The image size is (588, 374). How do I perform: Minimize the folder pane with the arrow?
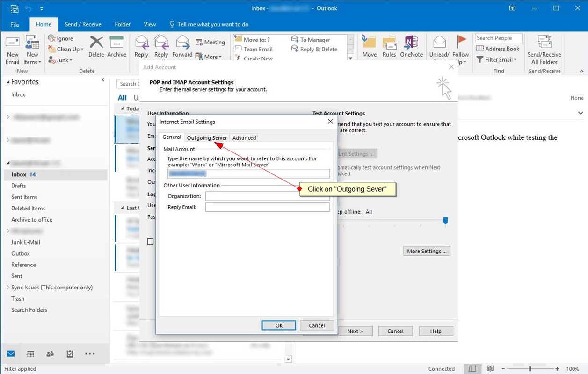(x=103, y=80)
